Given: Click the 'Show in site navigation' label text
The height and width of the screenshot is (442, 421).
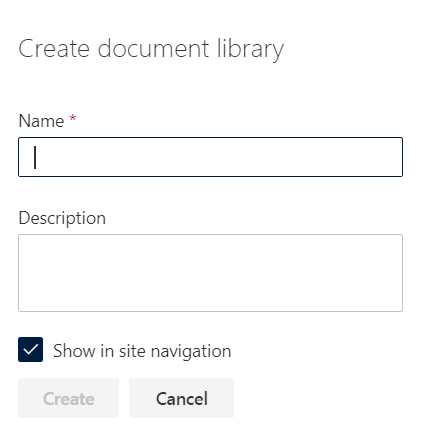Looking at the screenshot, I should tap(142, 351).
